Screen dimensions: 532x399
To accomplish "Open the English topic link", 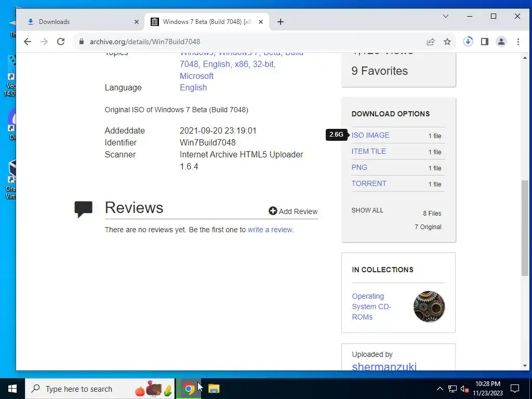I will (x=217, y=64).
